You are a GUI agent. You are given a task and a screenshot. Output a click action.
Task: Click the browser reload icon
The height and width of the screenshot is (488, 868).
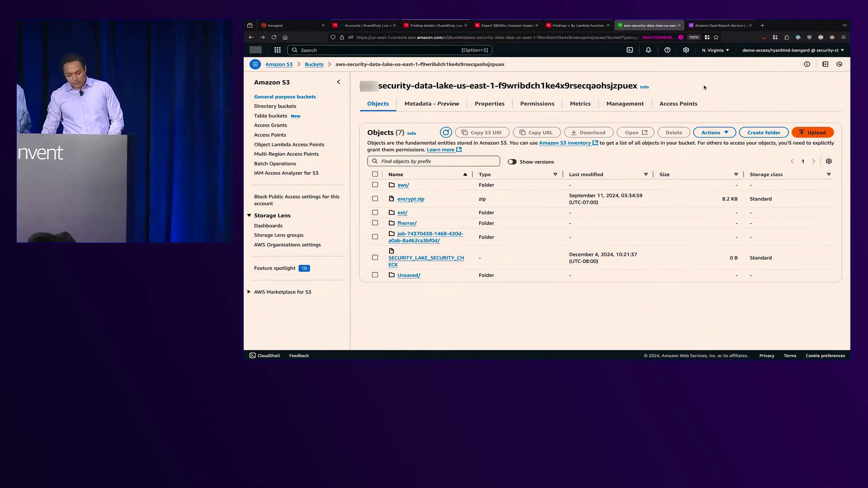point(274,38)
